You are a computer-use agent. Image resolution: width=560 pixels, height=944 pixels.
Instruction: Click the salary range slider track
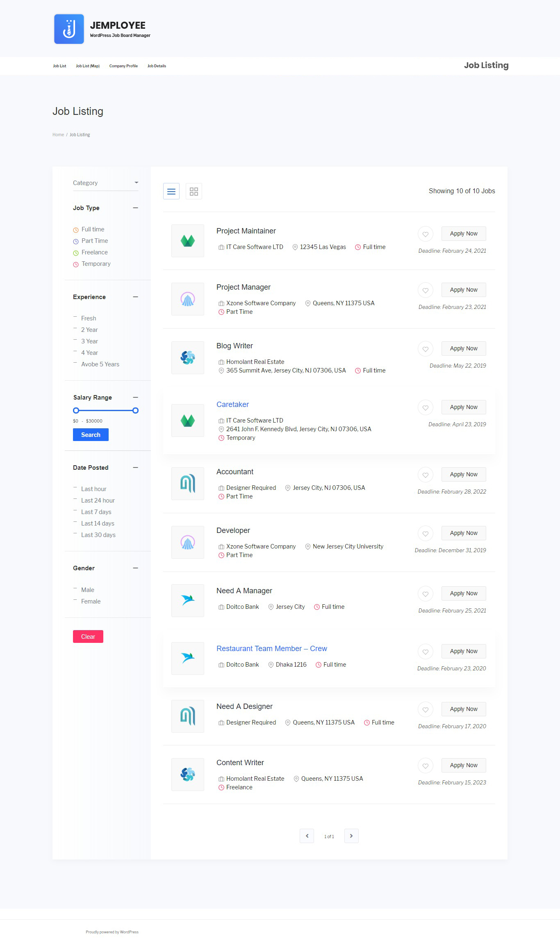tap(106, 410)
